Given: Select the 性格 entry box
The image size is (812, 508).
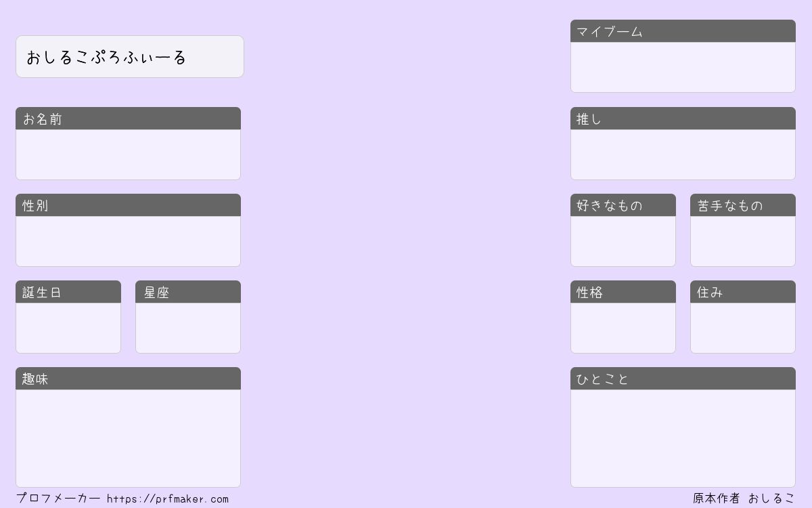Looking at the screenshot, I should click(x=623, y=328).
